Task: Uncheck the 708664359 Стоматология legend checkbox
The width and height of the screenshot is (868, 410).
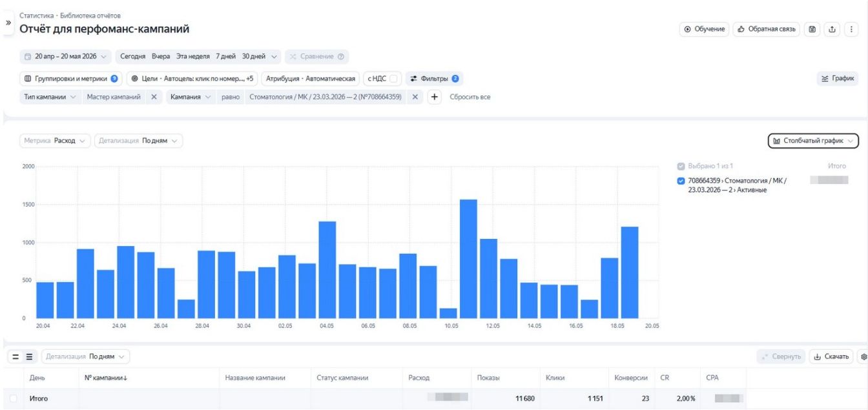Action: pyautogui.click(x=681, y=181)
